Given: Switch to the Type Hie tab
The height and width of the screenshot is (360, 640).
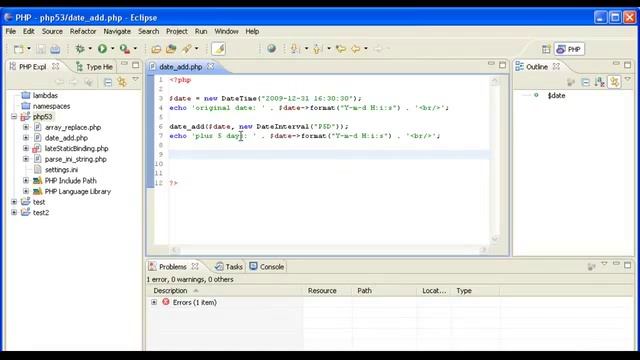Looking at the screenshot, I should pyautogui.click(x=94, y=67).
